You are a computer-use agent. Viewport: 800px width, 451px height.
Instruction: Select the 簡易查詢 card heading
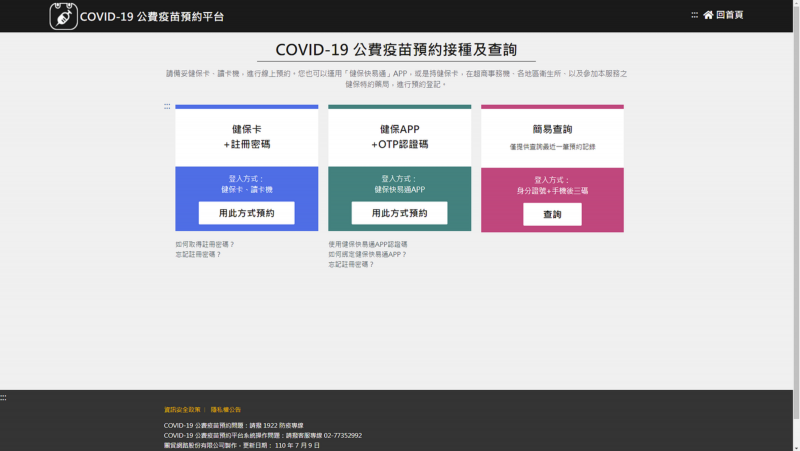pos(552,129)
